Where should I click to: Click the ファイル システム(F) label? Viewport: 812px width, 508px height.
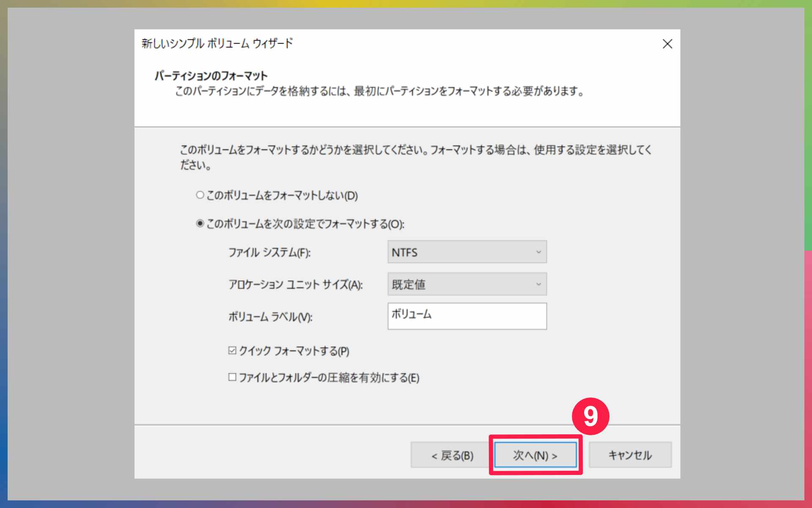click(269, 253)
